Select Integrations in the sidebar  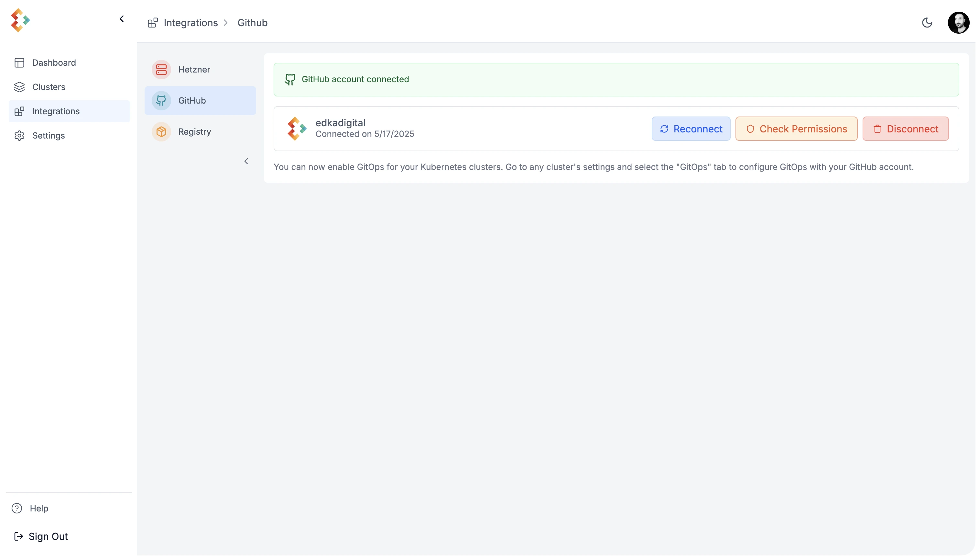point(69,111)
